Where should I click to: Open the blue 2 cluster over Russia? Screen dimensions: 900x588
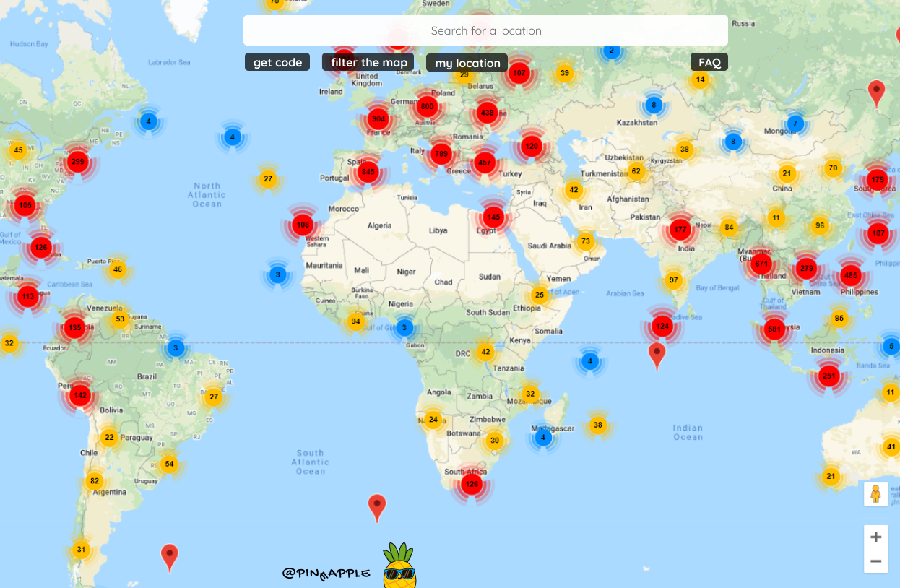611,51
